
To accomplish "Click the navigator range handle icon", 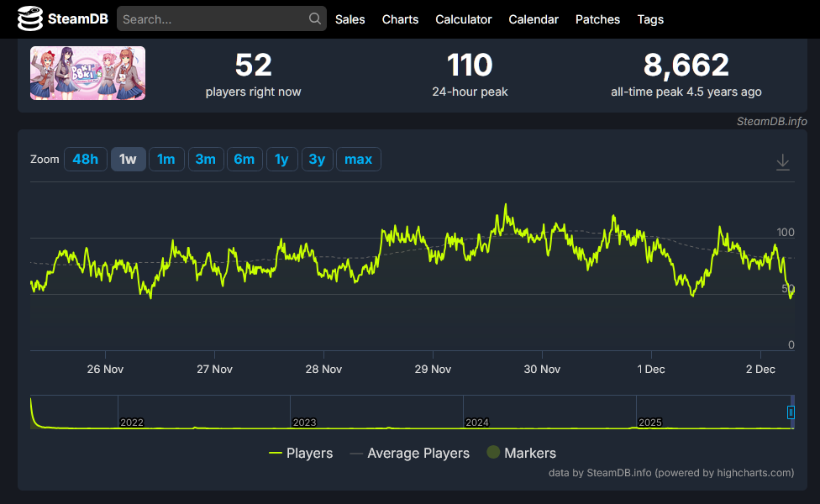I will [791, 412].
